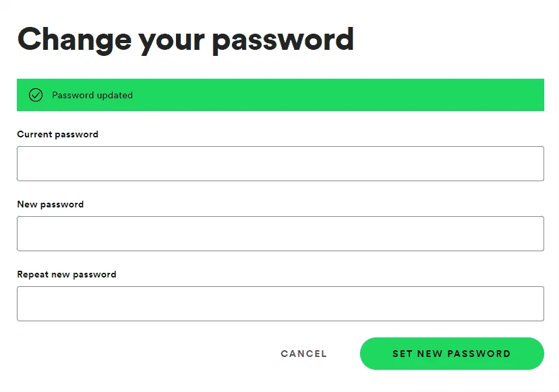Click the word 'Current' in the first label
This screenshot has height=392, width=559.
[34, 134]
